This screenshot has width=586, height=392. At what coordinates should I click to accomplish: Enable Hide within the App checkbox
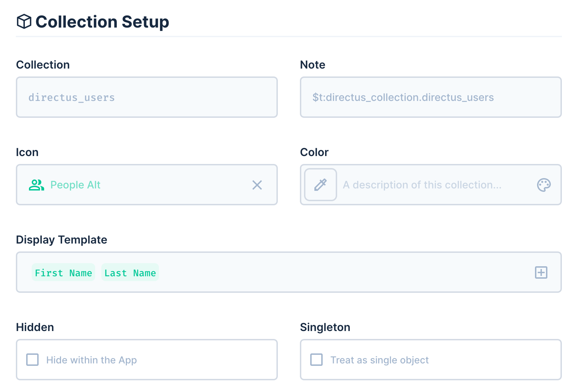tap(32, 360)
